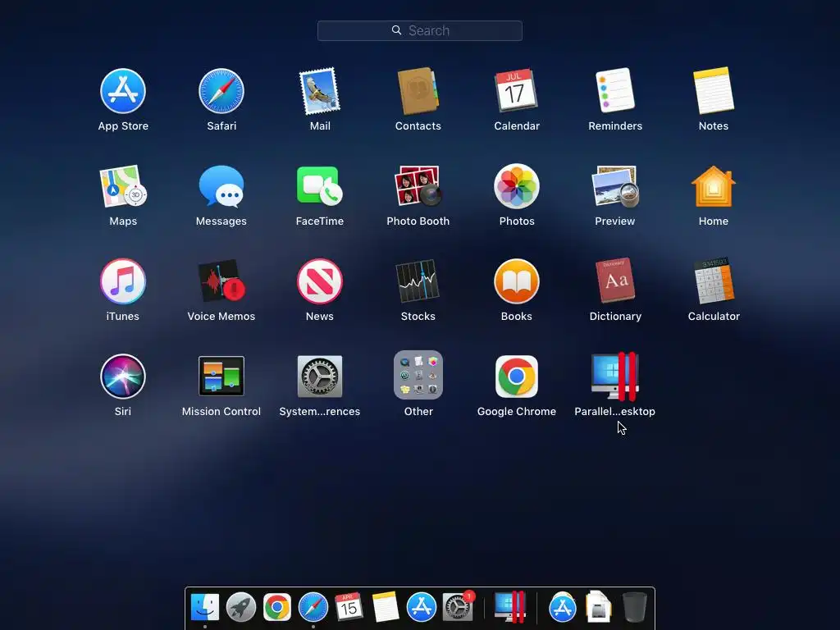Open Notes from Launchpad grid
This screenshot has width=840, height=630.
pos(714,90)
